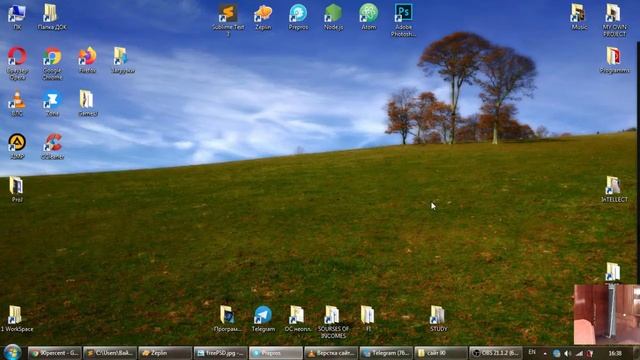Launch the Adobe Photoshop shortcut
Viewport: 640px width, 360px height.
click(403, 20)
